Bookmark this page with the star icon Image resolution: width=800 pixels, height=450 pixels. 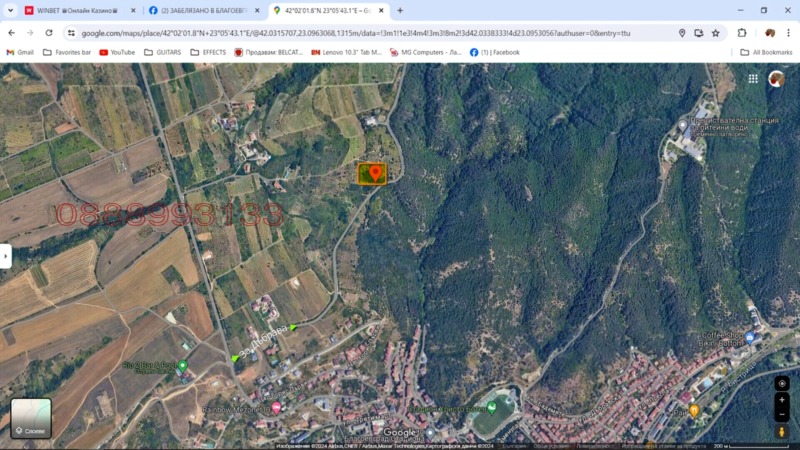716,33
